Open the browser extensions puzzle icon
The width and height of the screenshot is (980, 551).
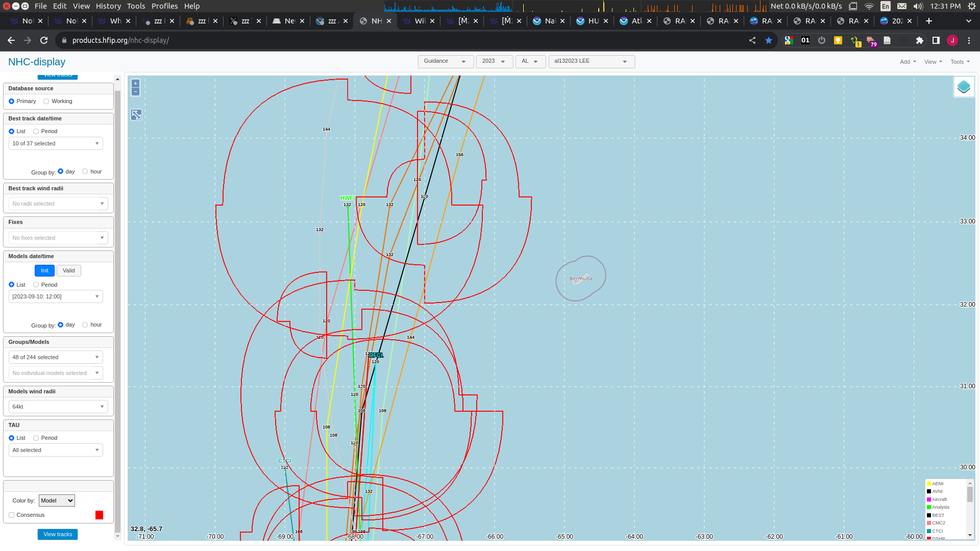point(920,40)
